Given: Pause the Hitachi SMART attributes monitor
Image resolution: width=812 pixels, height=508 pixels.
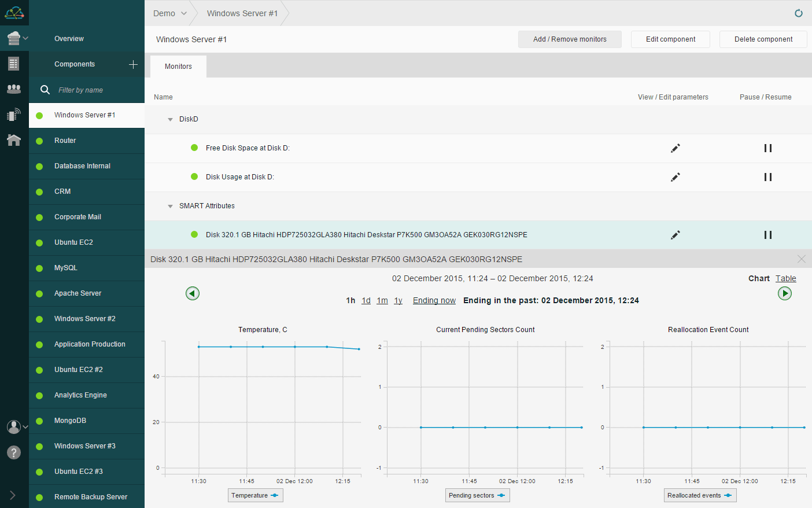Looking at the screenshot, I should [x=767, y=235].
